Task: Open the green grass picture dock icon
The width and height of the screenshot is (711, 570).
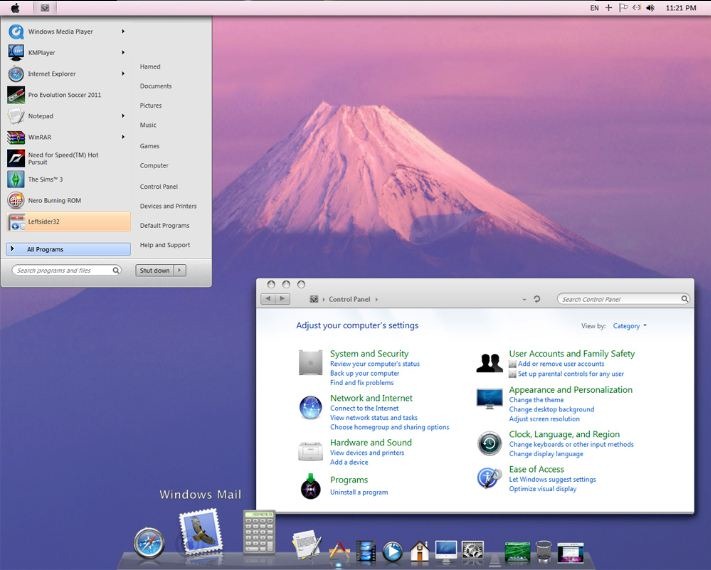Action: 517,552
